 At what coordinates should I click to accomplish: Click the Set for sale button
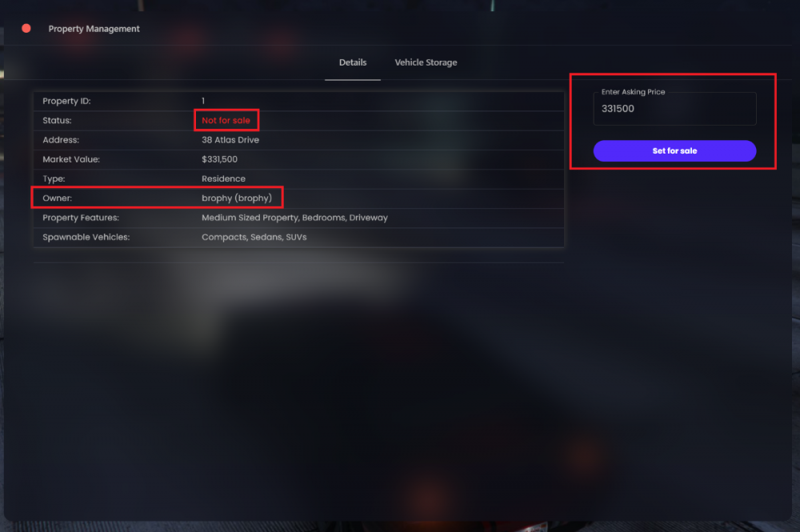pyautogui.click(x=674, y=151)
